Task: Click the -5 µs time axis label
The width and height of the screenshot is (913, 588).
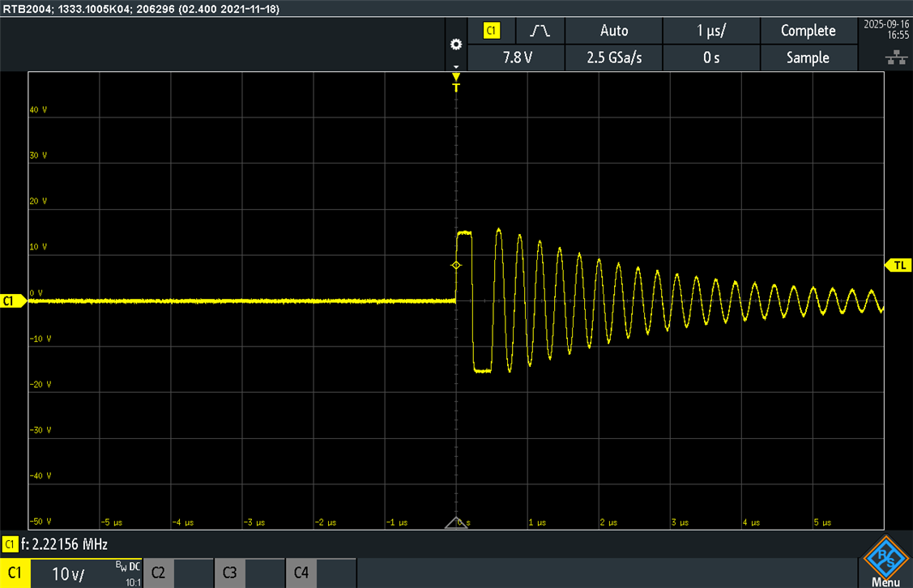Action: pos(112,522)
